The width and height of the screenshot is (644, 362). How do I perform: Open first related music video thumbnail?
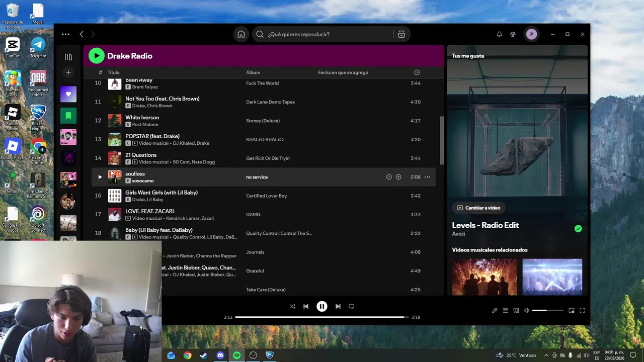pos(485,277)
